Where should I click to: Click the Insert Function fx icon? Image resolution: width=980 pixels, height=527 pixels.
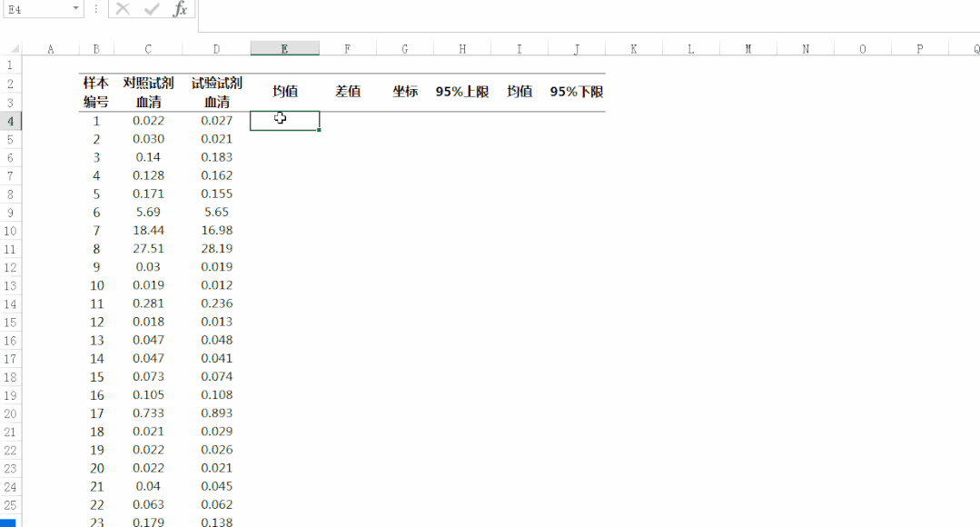tap(180, 9)
